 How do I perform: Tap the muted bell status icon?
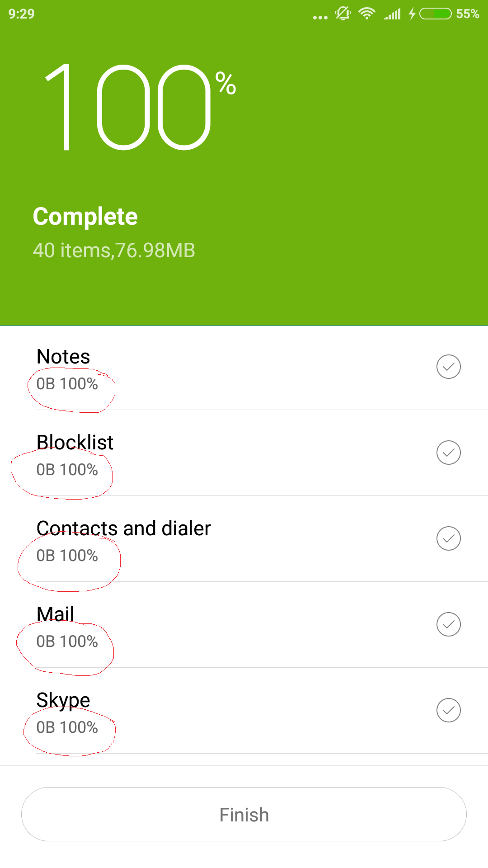pyautogui.click(x=343, y=14)
